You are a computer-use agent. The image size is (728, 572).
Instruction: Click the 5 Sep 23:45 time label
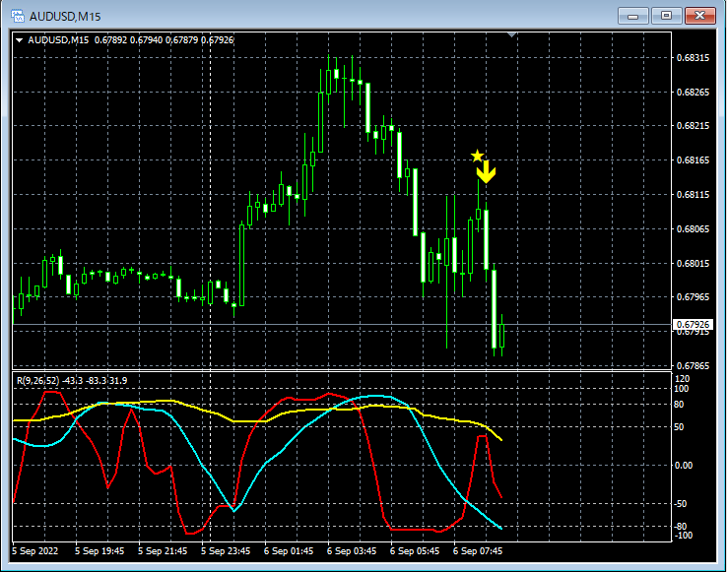tap(226, 551)
